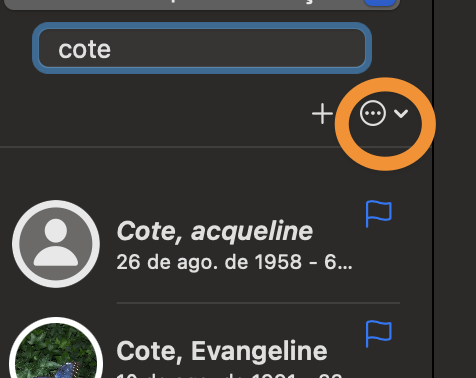Click the Cote, acqueline placeholder avatar
This screenshot has width=476, height=378.
56,243
